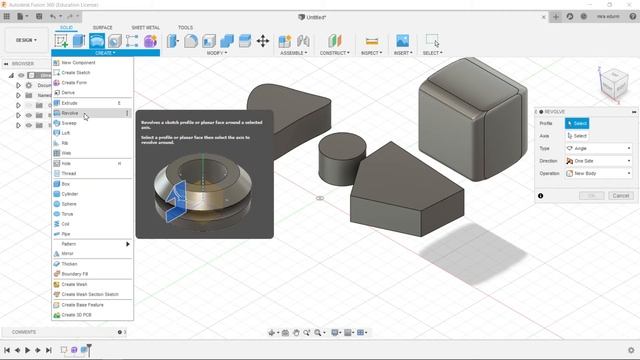Click the Save icon
The image size is (640, 360).
point(39,16)
